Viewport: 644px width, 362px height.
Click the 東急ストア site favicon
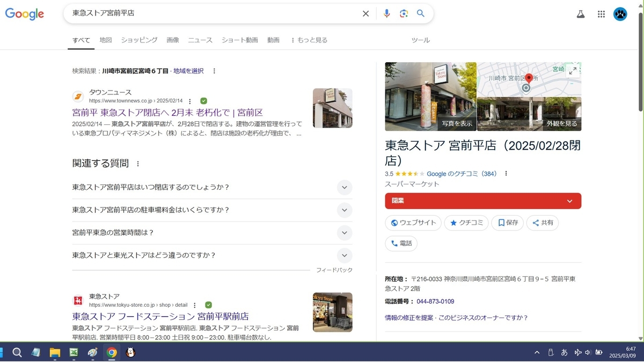point(78,300)
